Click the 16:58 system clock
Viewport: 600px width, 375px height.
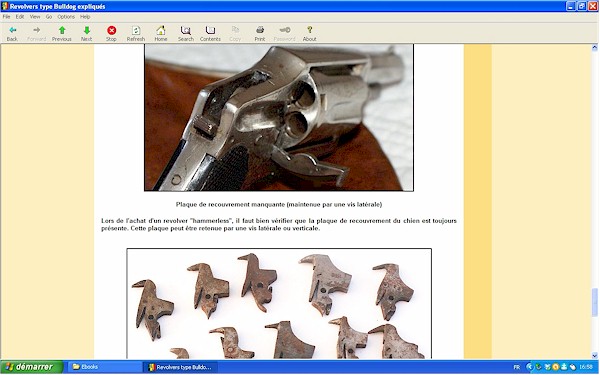(x=586, y=367)
